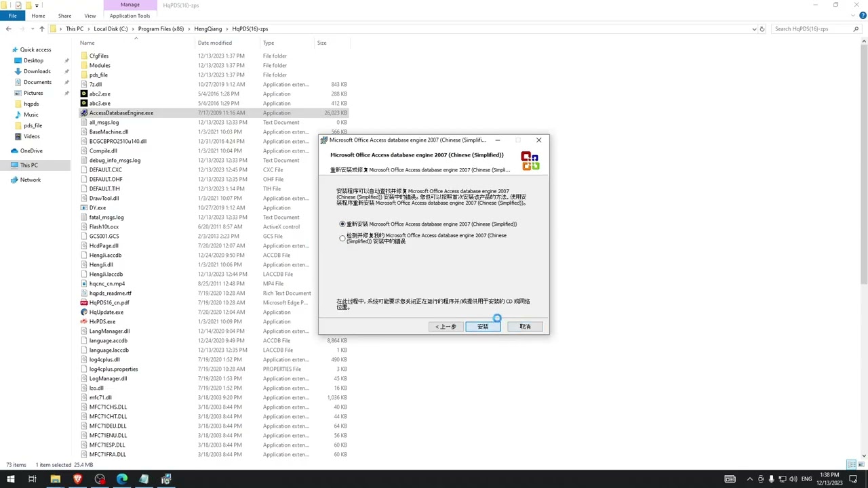The image size is (868, 488).
Task: Select Hengli.accdb database file
Action: 105,255
